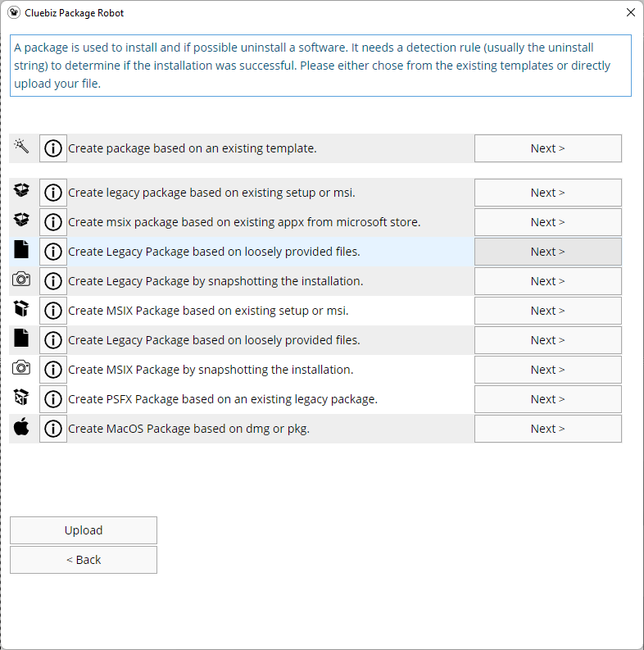Show info for MSIX snapshotting option
Screen dimensions: 644x650
(x=53, y=370)
